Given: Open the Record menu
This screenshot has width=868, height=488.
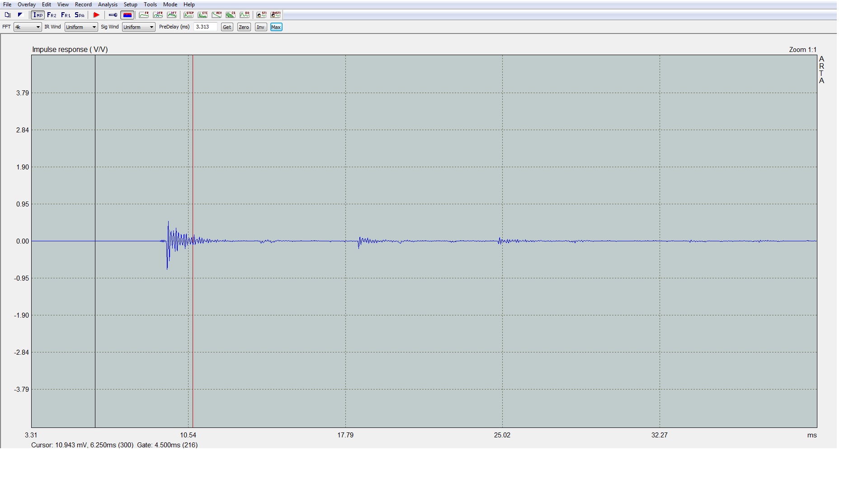Looking at the screenshot, I should click(x=83, y=5).
